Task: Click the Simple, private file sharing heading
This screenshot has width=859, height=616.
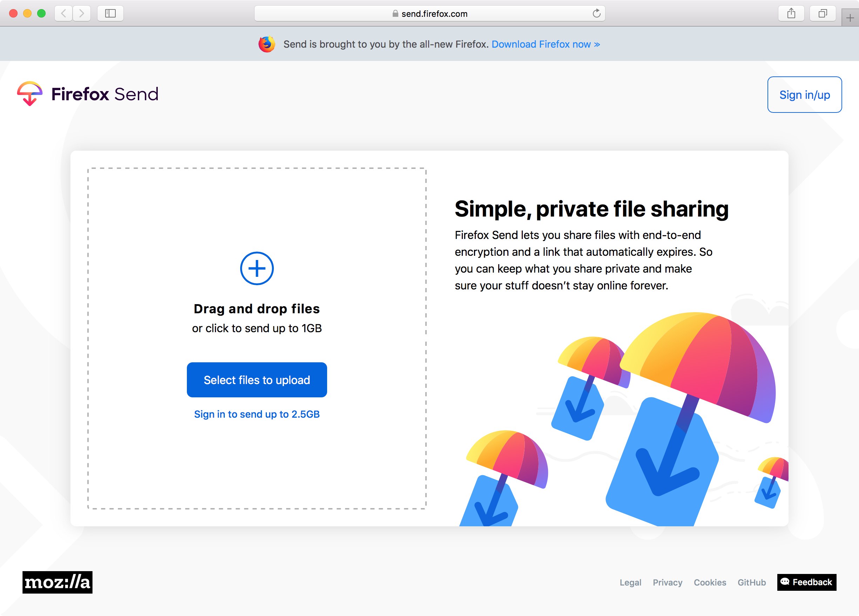Action: click(591, 209)
